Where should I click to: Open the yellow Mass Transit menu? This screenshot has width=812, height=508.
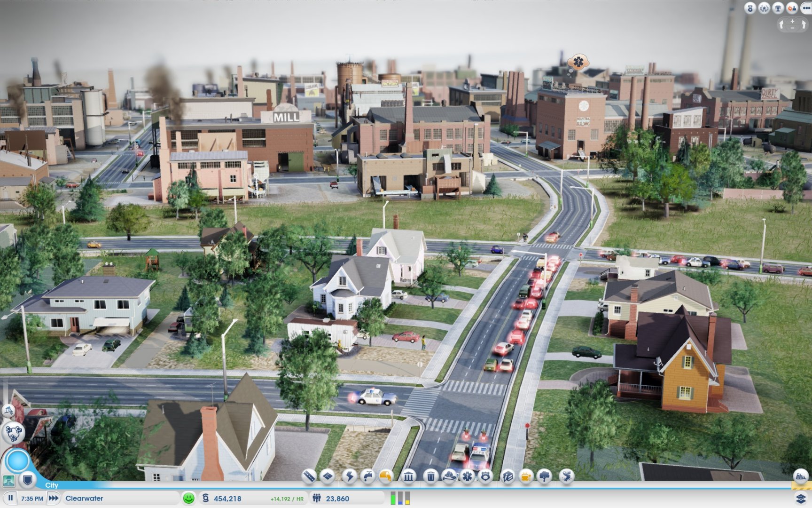(526, 476)
